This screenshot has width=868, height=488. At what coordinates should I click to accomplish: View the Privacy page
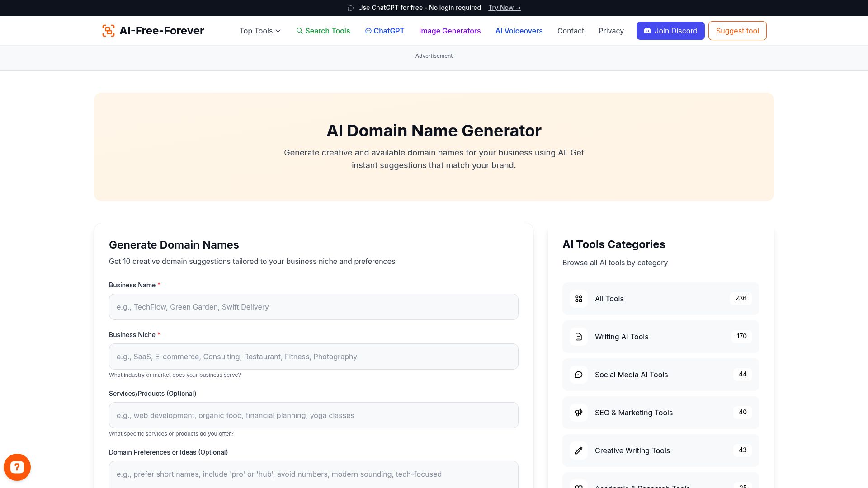611,31
